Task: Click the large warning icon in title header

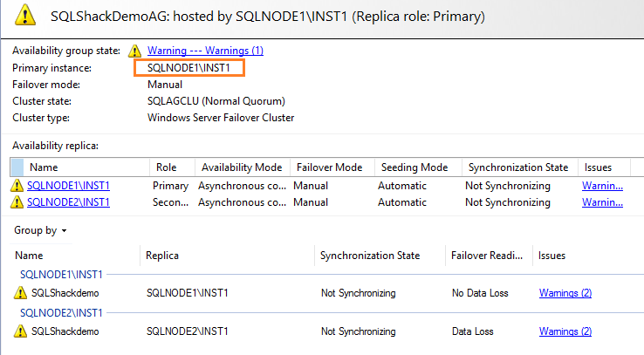Action: click(26, 17)
